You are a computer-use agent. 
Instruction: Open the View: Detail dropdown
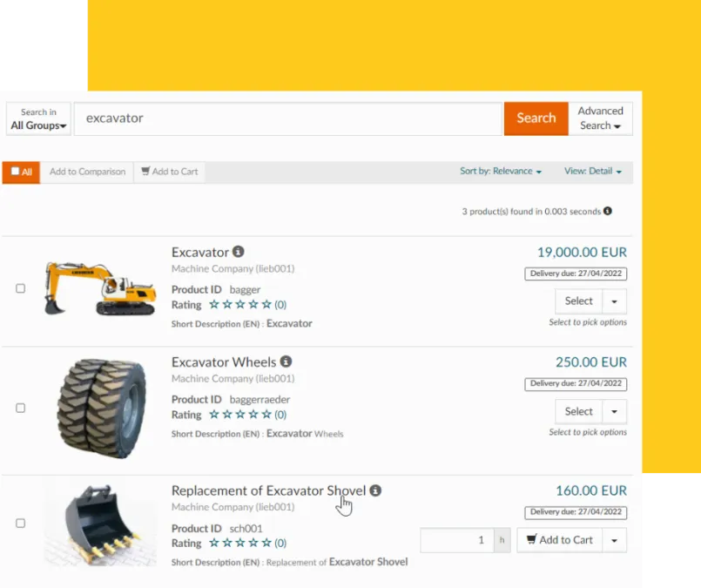pos(593,172)
